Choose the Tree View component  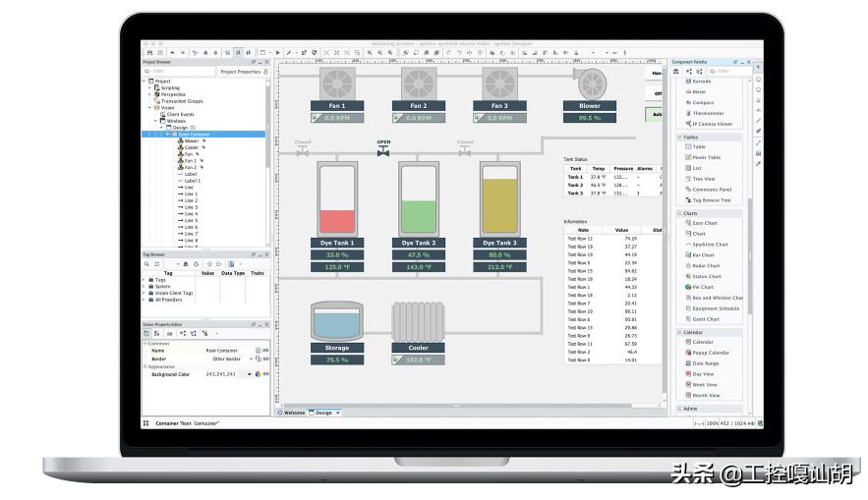coord(700,179)
